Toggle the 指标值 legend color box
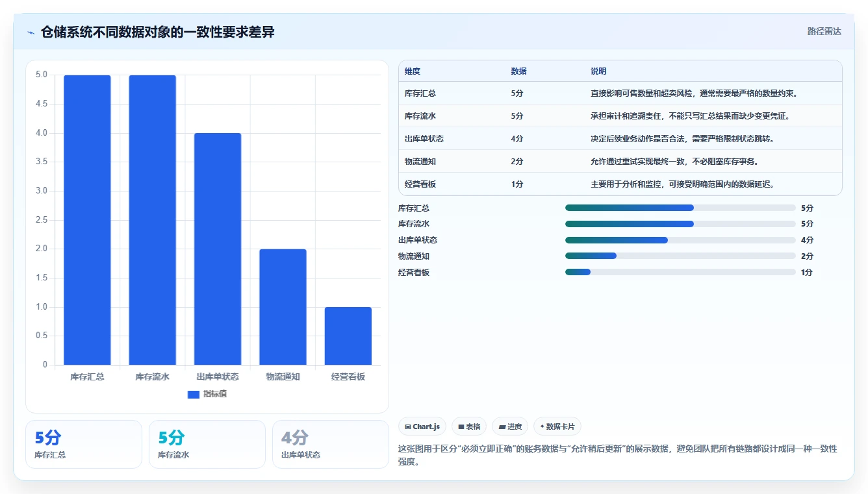 pyautogui.click(x=194, y=394)
